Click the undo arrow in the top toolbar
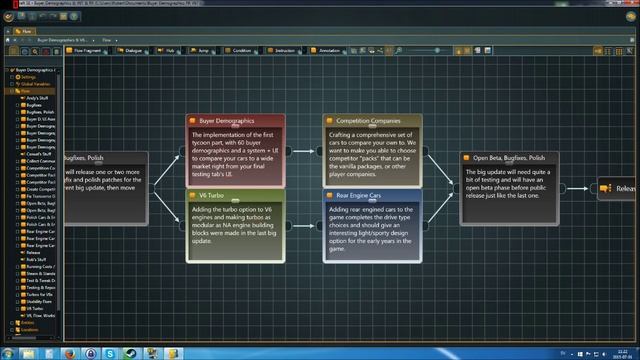Image resolution: width=640 pixels, height=360 pixels. tap(43, 16)
